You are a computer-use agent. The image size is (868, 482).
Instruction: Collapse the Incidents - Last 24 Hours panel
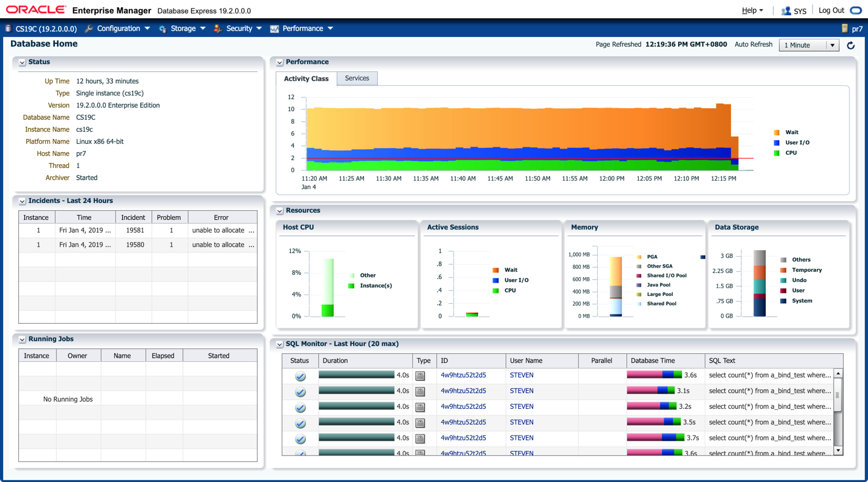click(x=22, y=201)
